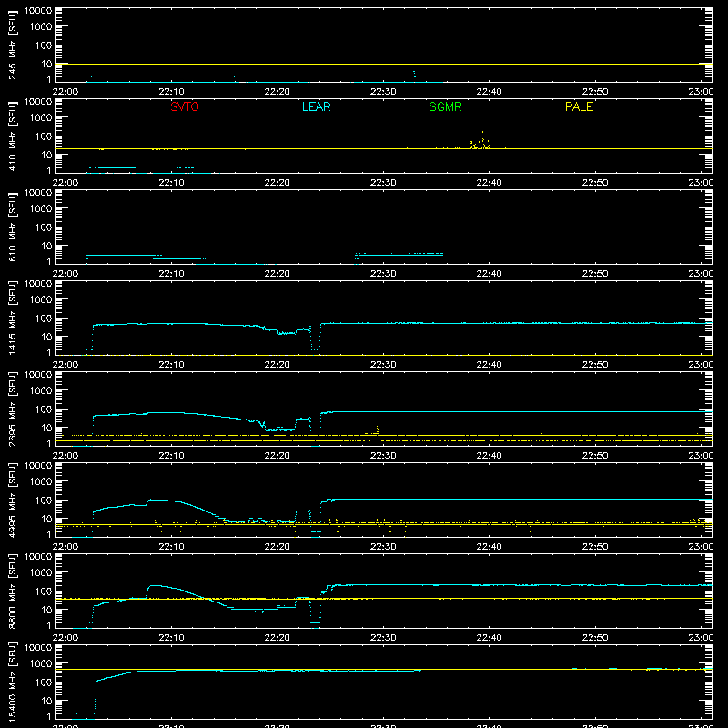This screenshot has width=728, height=728.
Task: Click the cyan LEAR station label
Action: click(x=316, y=106)
